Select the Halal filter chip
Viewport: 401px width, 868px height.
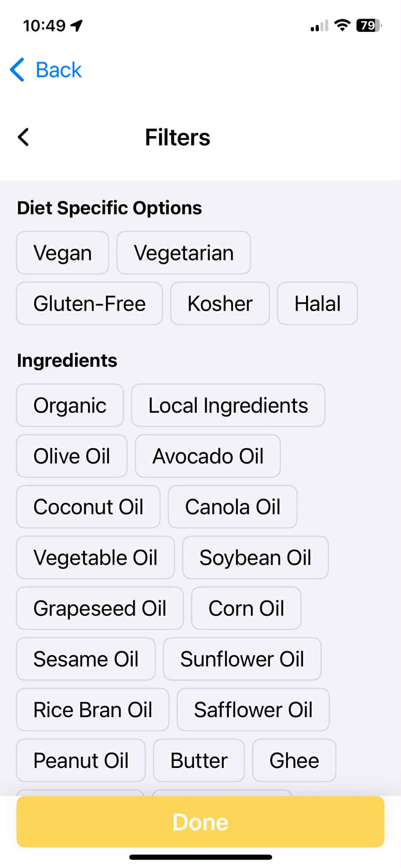(x=317, y=304)
